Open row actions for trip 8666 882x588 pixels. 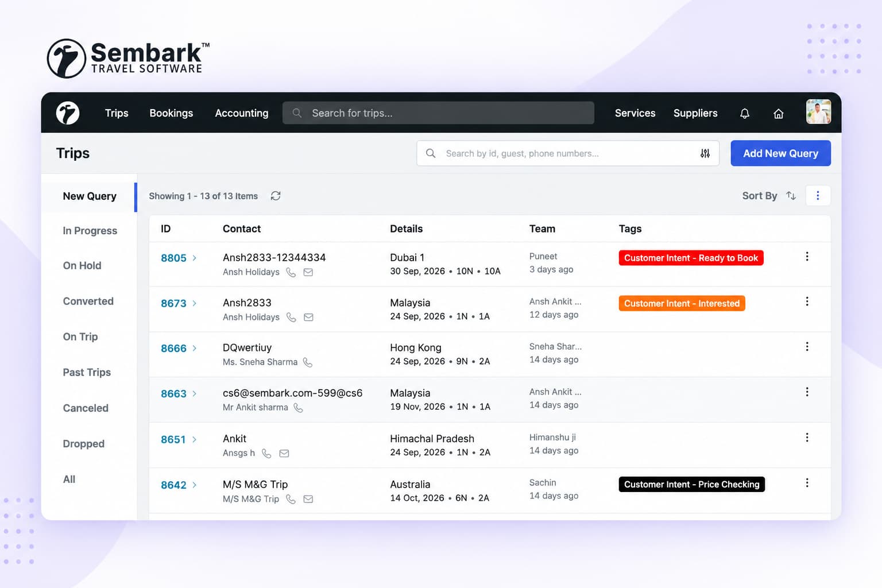[807, 347]
